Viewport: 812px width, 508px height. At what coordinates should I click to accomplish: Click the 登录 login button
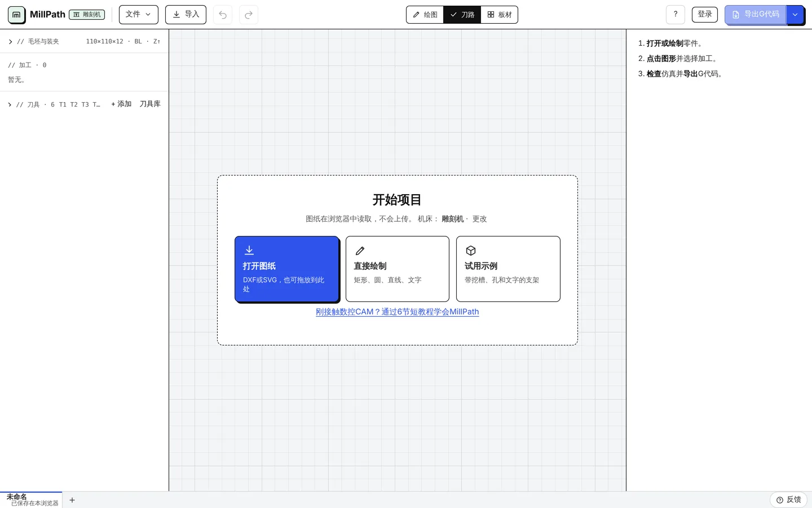tap(705, 14)
